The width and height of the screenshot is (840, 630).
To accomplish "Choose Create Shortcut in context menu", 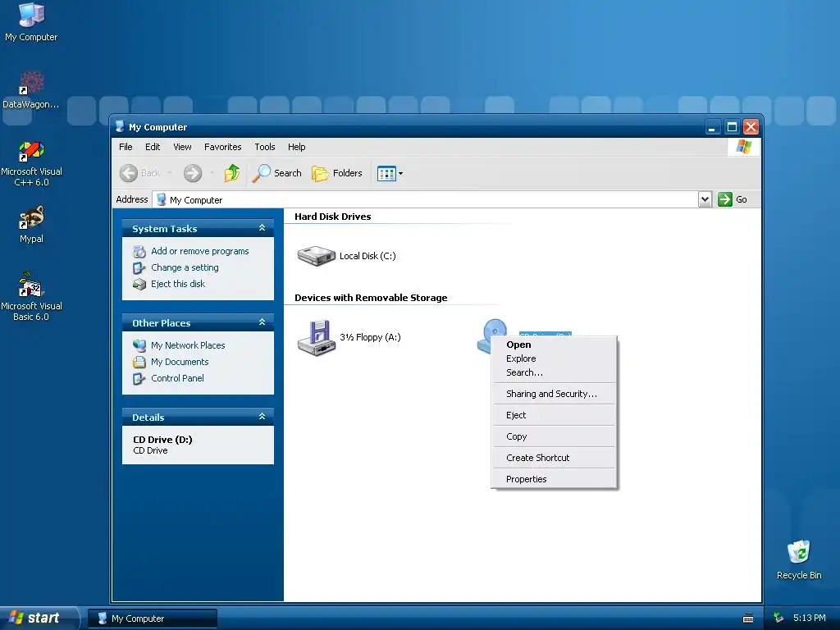I will [x=554, y=458].
